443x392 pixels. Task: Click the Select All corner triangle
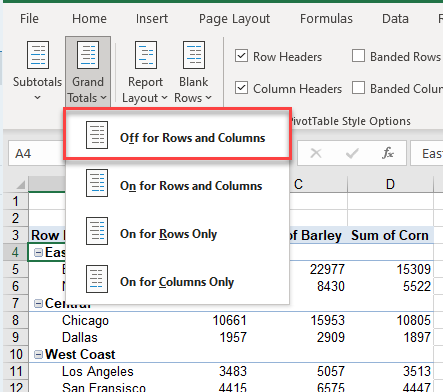21,184
